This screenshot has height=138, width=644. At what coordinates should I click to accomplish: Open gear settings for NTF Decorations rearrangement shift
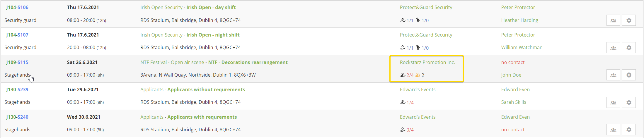pyautogui.click(x=629, y=75)
